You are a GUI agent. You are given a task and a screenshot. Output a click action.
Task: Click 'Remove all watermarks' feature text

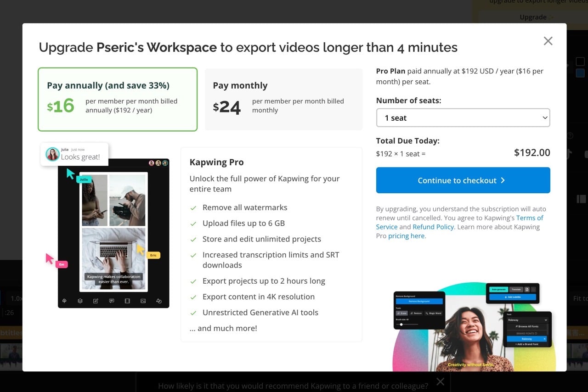pos(245,207)
